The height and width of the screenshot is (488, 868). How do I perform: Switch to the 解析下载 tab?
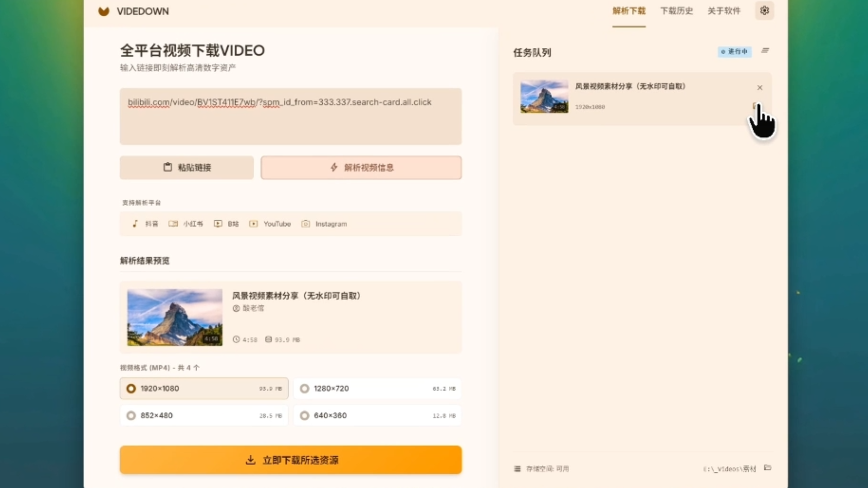(x=629, y=11)
